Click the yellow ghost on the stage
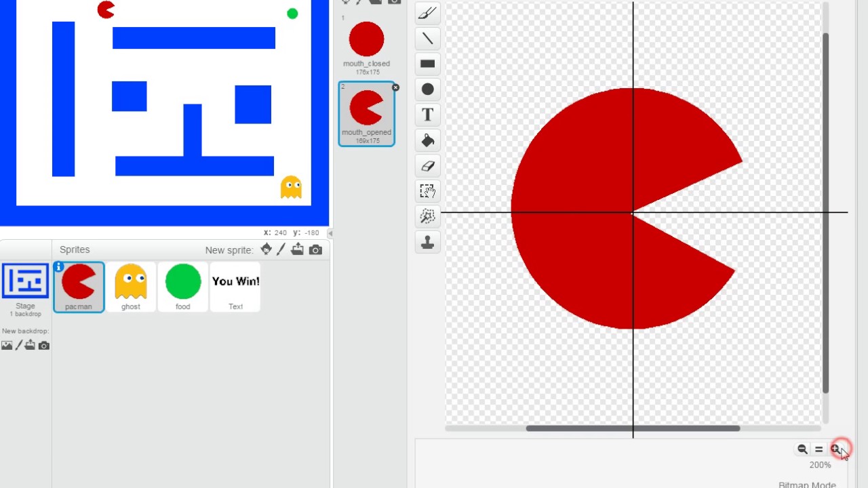The width and height of the screenshot is (868, 488). point(291,187)
